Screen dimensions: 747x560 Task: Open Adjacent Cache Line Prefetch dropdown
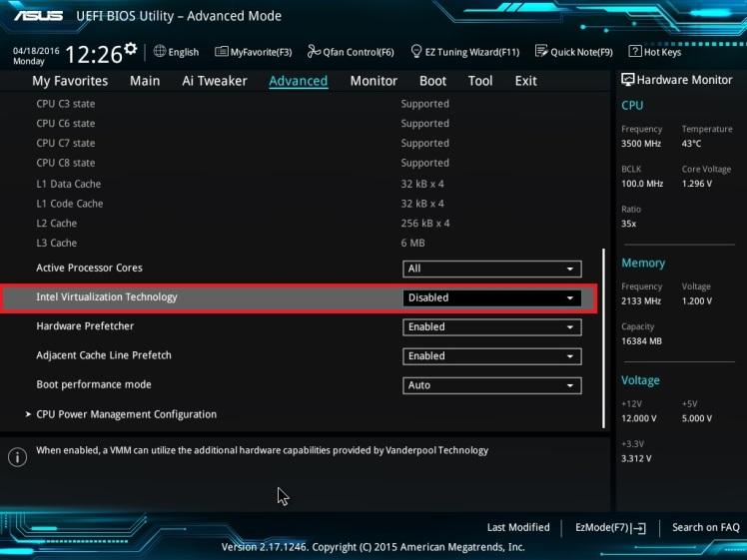pyautogui.click(x=492, y=356)
